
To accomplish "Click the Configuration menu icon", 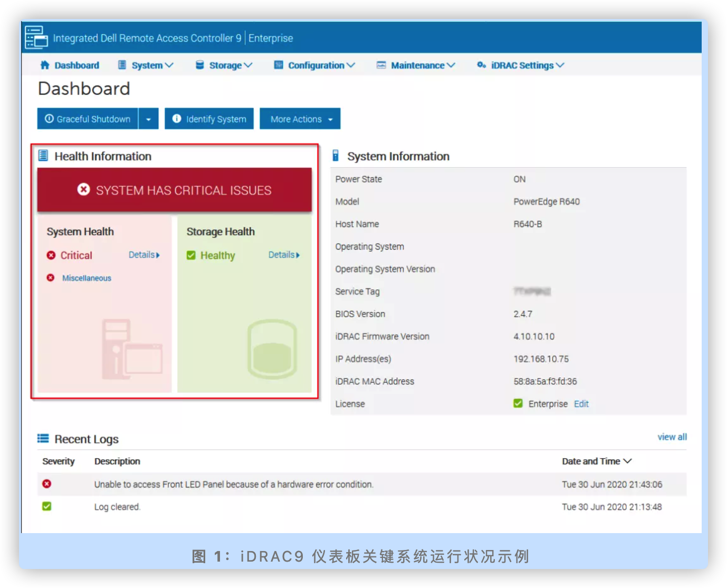I will [279, 65].
